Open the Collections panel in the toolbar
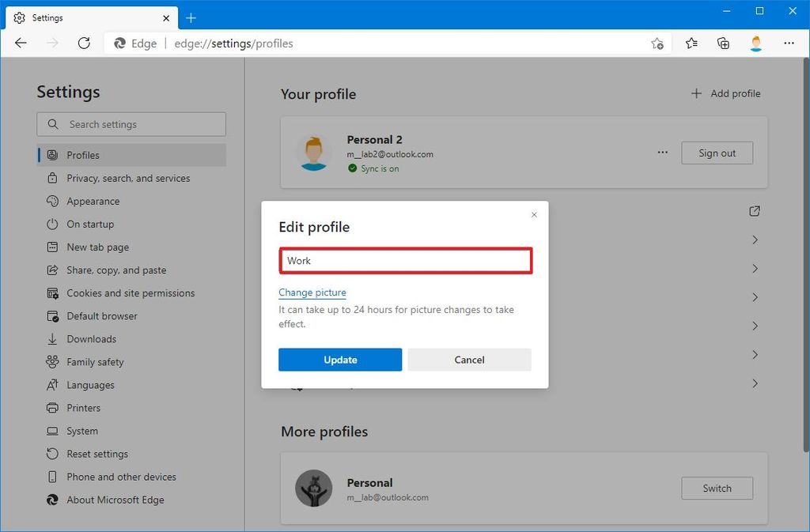The image size is (810, 532). [x=723, y=43]
